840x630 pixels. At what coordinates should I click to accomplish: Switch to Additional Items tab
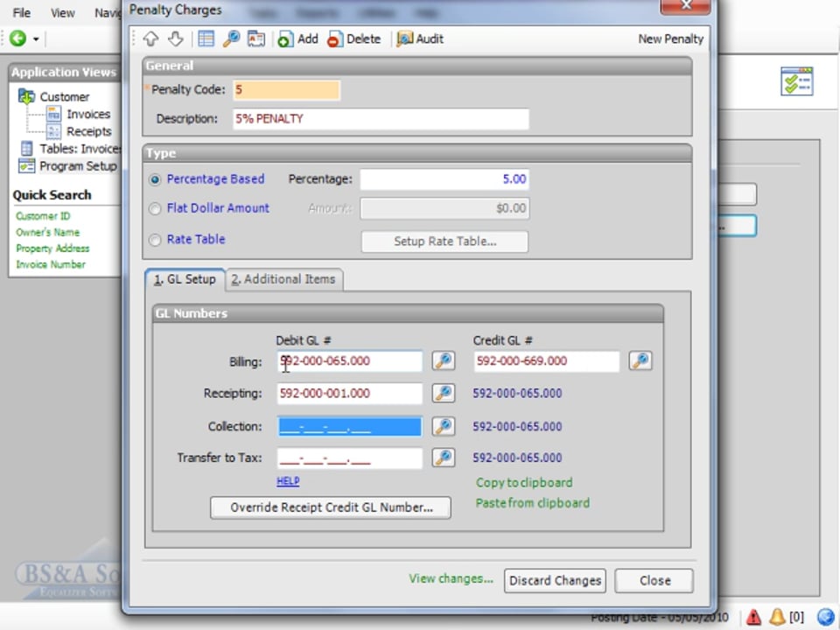283,280
